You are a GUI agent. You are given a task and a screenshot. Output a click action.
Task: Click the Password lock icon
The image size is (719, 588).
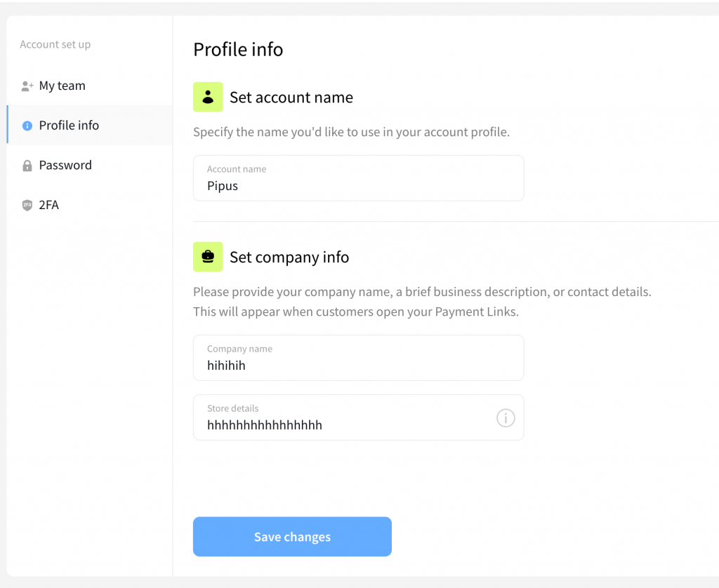[x=27, y=166]
